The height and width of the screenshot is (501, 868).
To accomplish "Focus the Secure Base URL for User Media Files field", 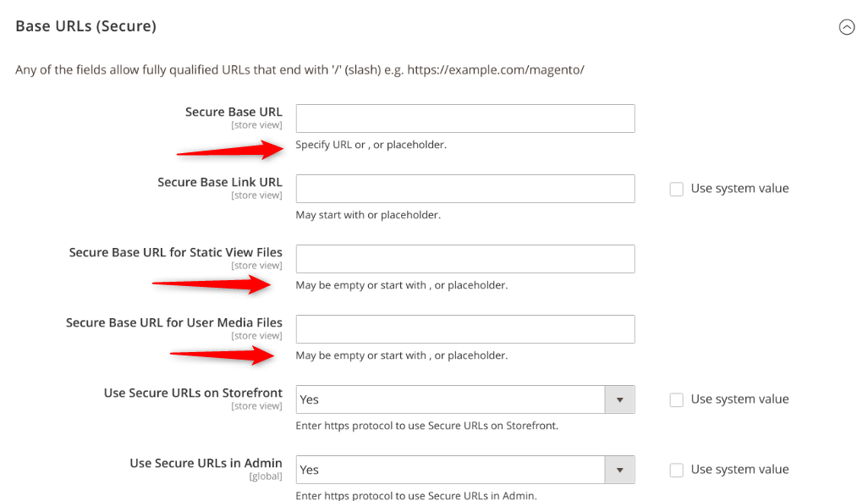I will [465, 329].
